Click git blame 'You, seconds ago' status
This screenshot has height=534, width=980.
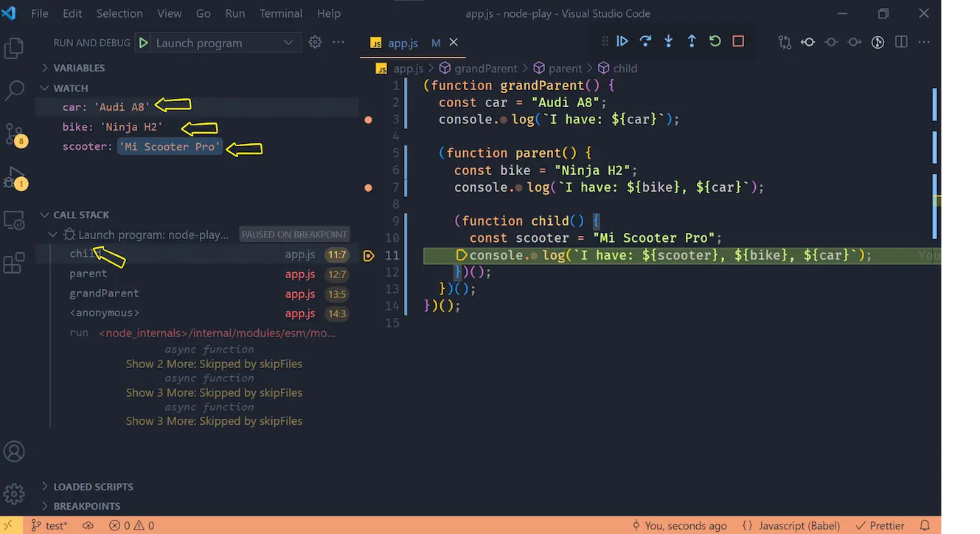(x=680, y=525)
